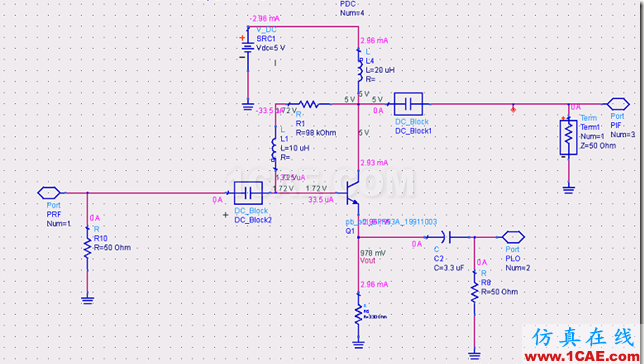Select resistor R8 symbol
This screenshot has height=364, width=644.
point(474,291)
